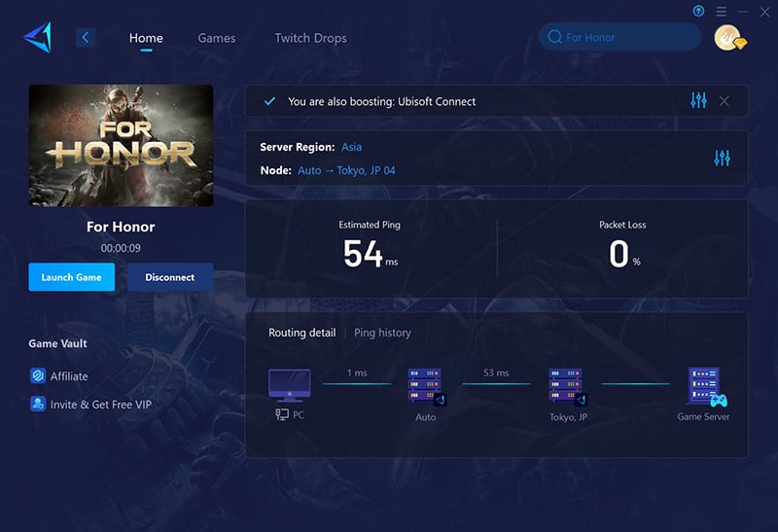This screenshot has height=532, width=778.
Task: Click the Game Server icon
Action: 707,386
